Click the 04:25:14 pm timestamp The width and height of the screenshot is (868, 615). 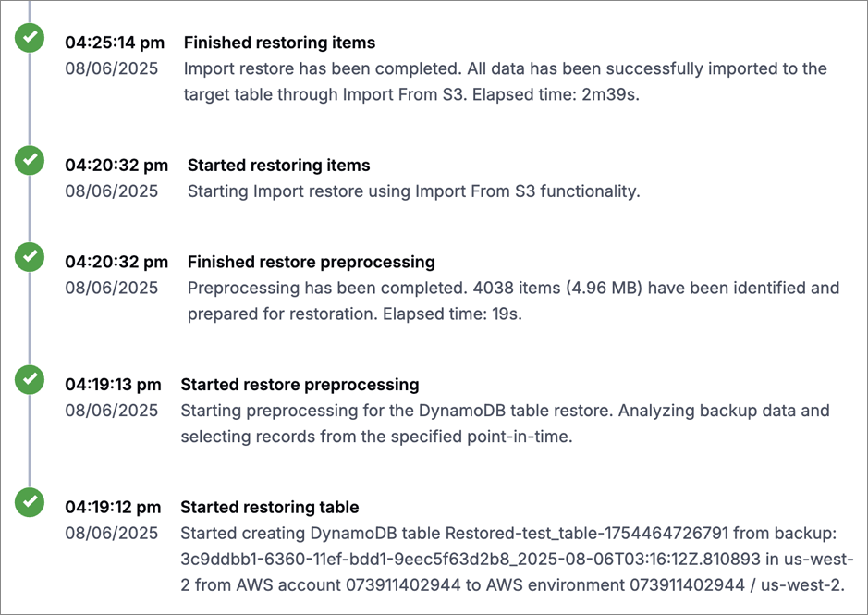pyautogui.click(x=115, y=43)
